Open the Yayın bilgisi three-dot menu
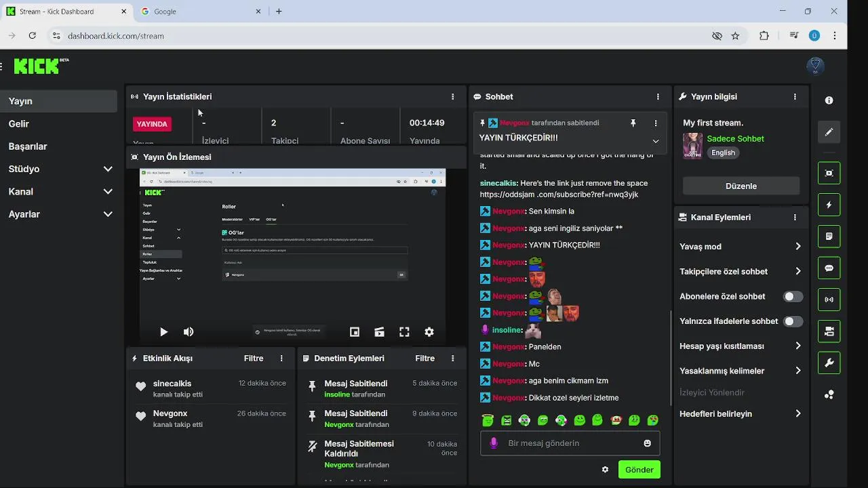 tap(795, 97)
